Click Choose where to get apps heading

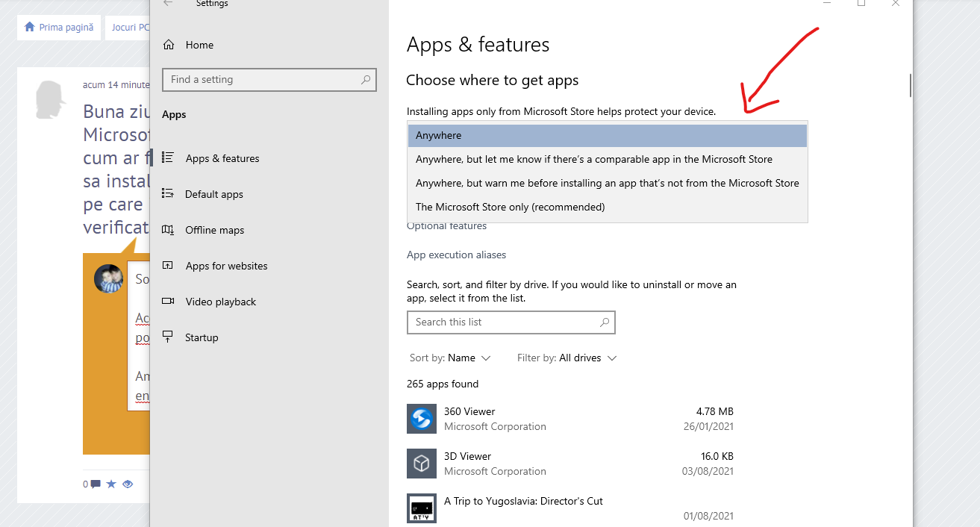(x=493, y=80)
